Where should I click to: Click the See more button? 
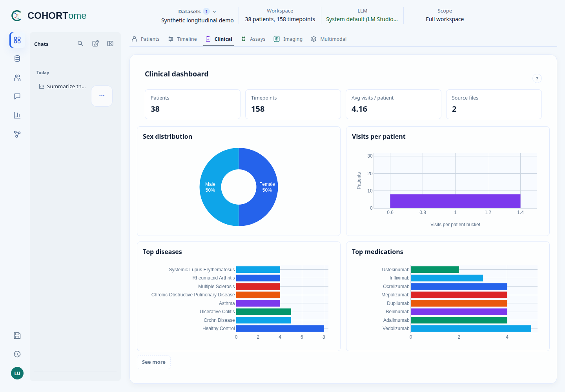pos(154,362)
